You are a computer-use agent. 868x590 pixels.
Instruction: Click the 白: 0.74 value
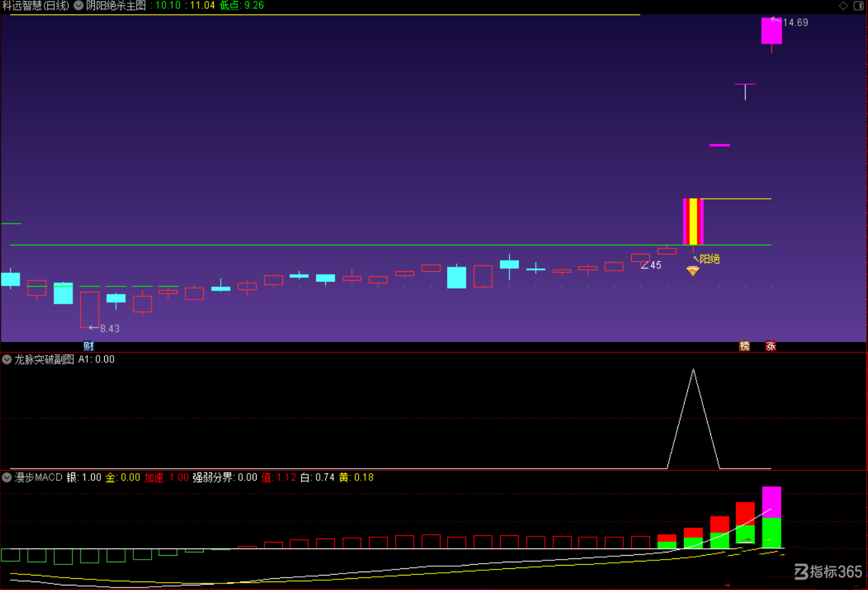[317, 477]
